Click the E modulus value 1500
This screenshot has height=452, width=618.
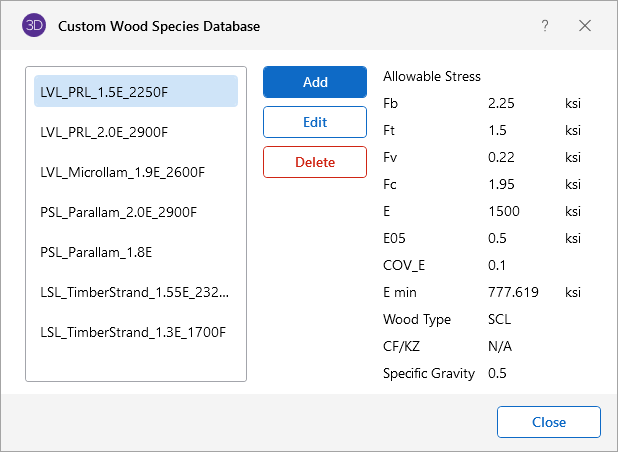pyautogui.click(x=504, y=211)
